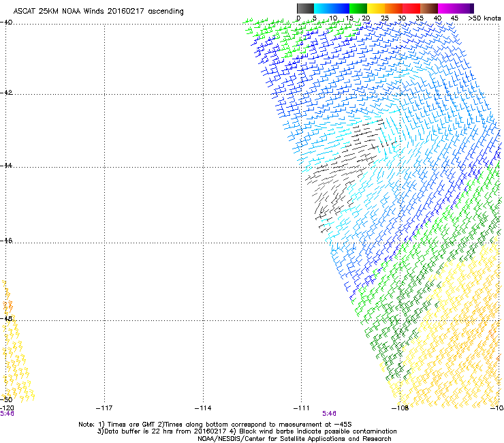
Task: Click the title 'ASCAT 25KM NOAA Winds 20160217 ascending'
Action: [x=98, y=12]
